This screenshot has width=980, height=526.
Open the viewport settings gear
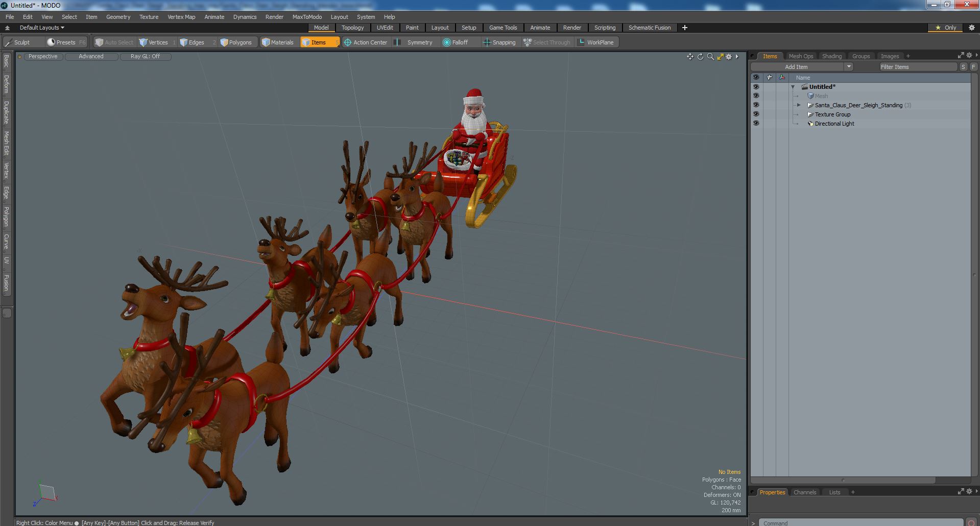coord(729,57)
